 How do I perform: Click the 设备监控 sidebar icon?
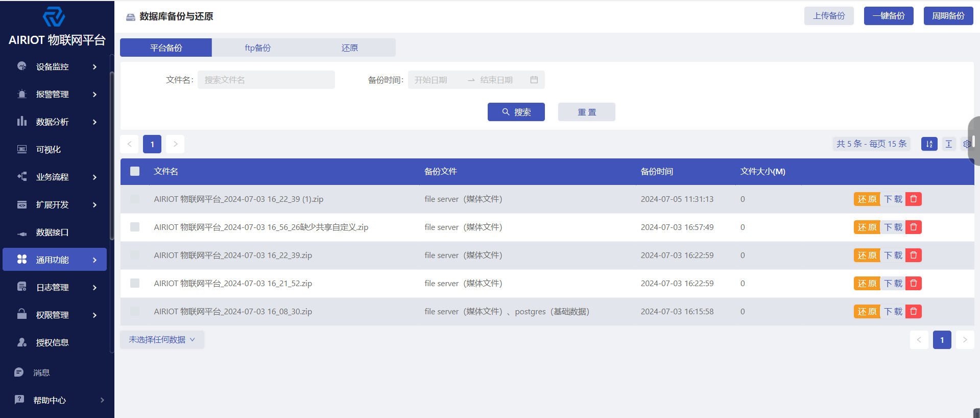pyautogui.click(x=22, y=66)
